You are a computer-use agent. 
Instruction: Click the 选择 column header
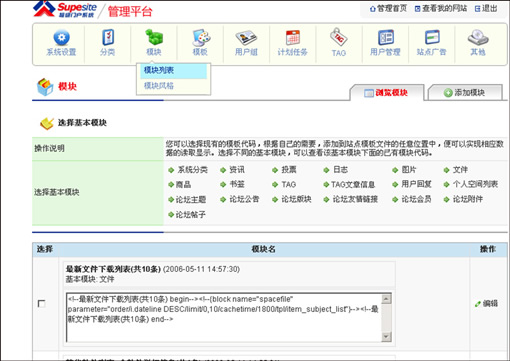point(45,249)
